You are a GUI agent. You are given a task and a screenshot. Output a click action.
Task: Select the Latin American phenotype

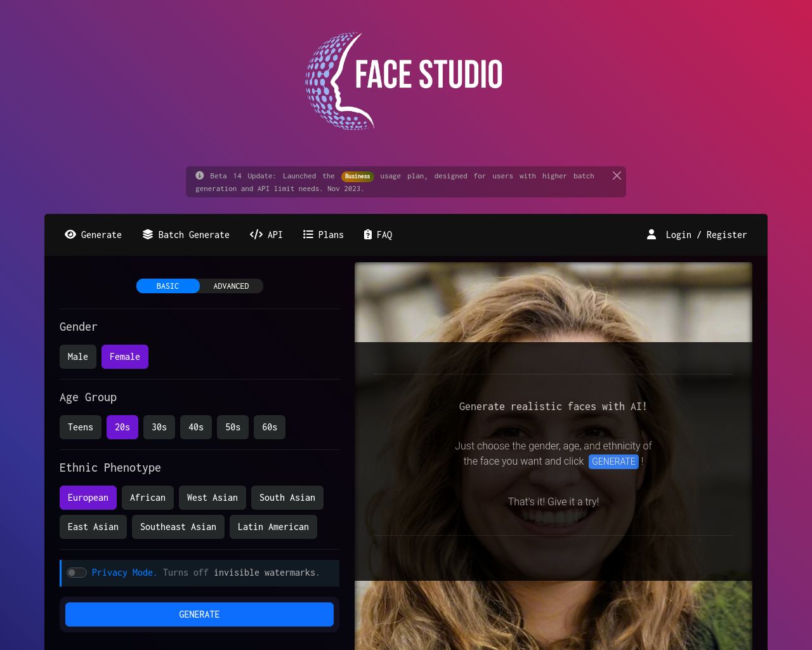click(273, 527)
